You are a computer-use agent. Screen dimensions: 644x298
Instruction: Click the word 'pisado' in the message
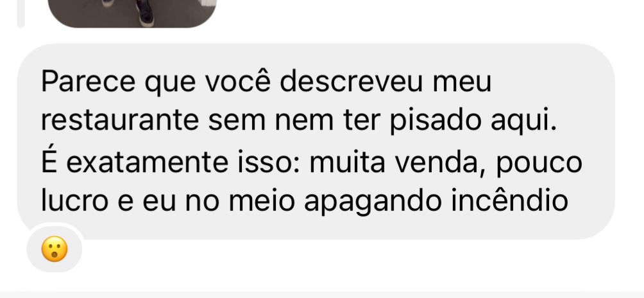click(436, 121)
